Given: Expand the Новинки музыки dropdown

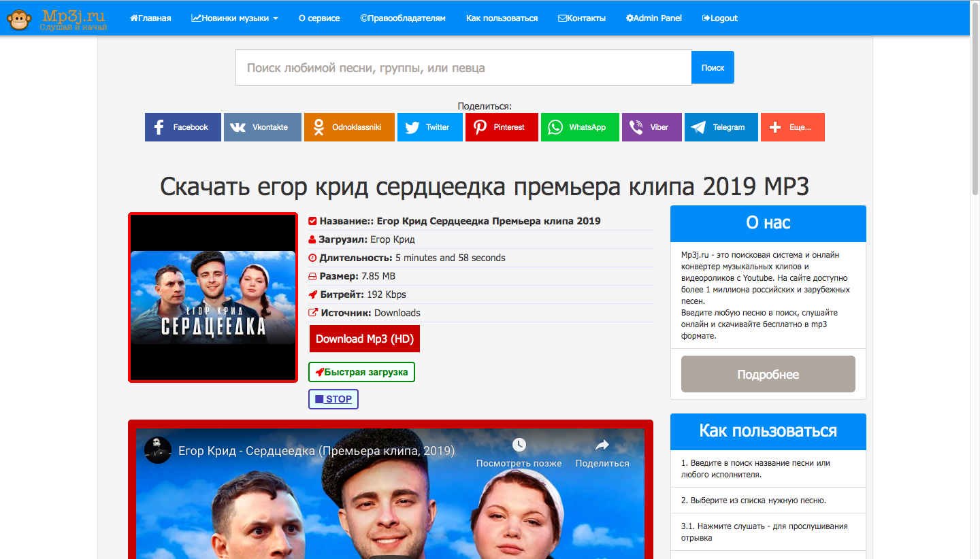Looking at the screenshot, I should [235, 18].
